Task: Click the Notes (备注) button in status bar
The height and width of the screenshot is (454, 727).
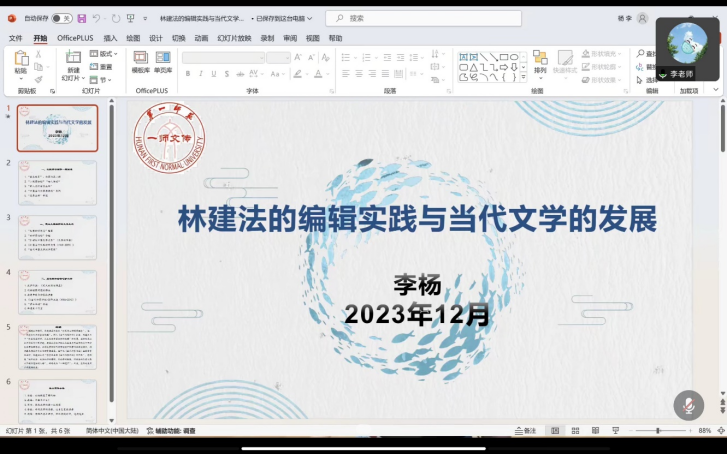Action: pos(525,431)
